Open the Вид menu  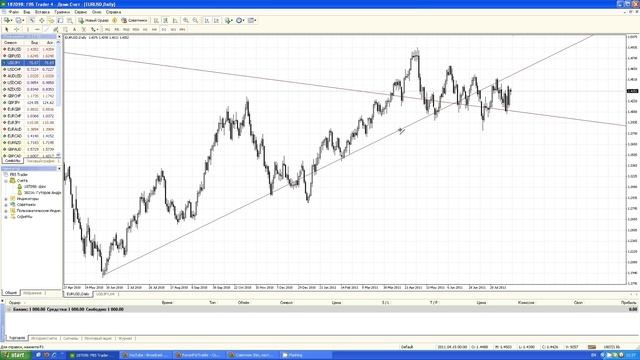pyautogui.click(x=27, y=12)
